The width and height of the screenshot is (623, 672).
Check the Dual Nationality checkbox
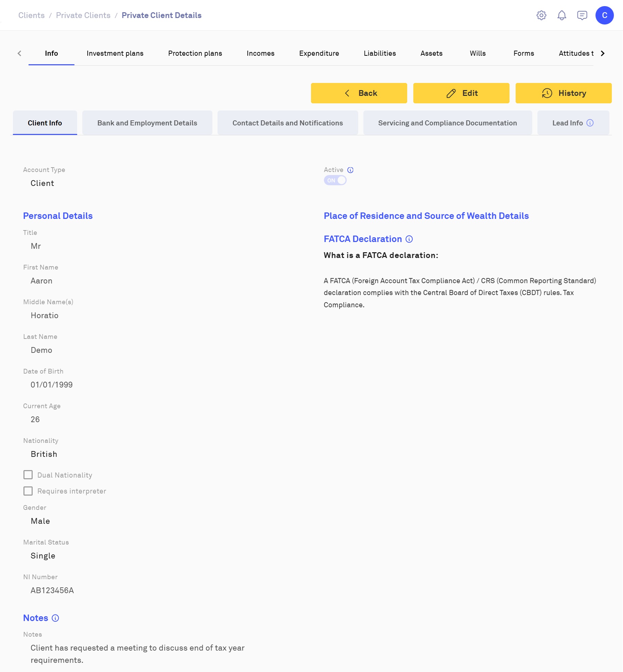(x=28, y=475)
